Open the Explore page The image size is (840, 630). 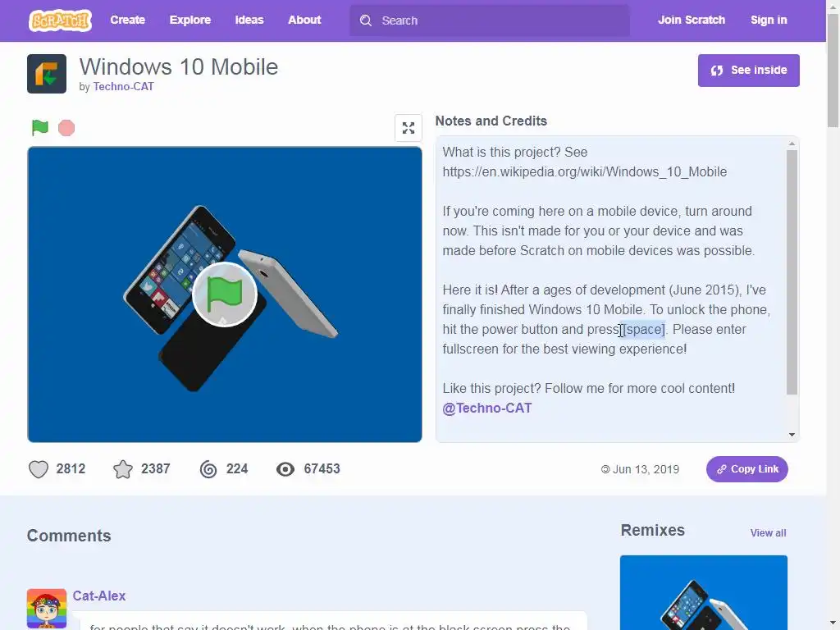point(190,20)
